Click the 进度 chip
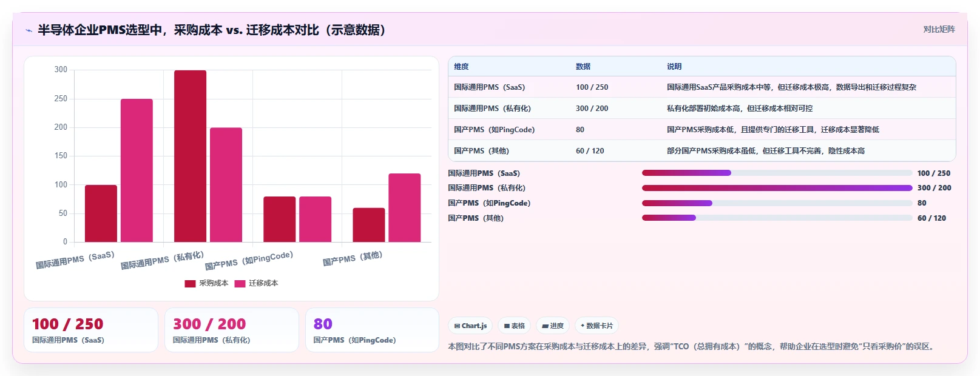This screenshot has width=980, height=376. pyautogui.click(x=553, y=326)
